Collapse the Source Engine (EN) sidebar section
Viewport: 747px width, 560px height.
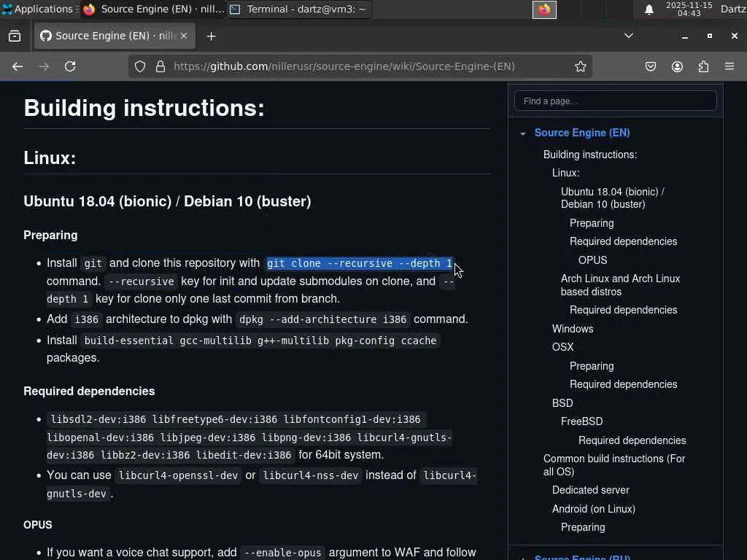click(x=522, y=134)
